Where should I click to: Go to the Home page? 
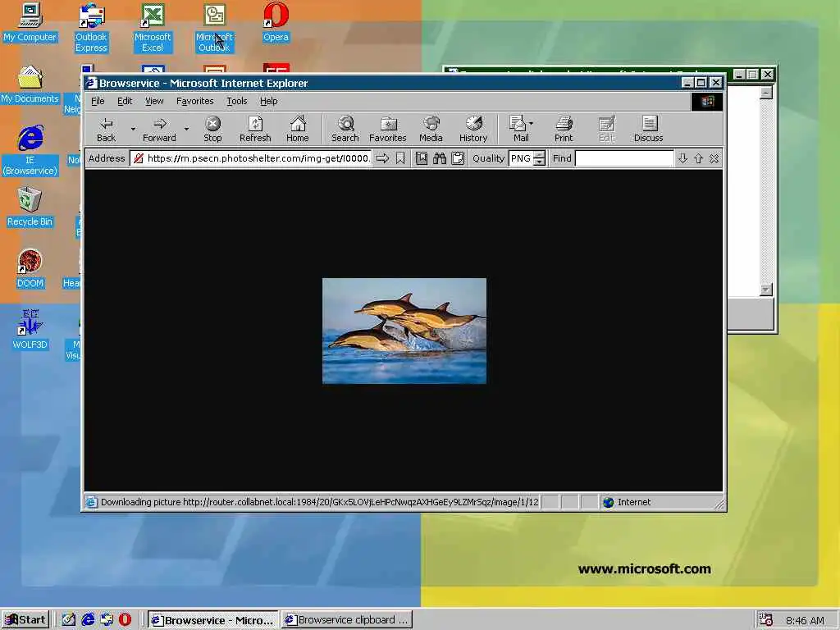point(297,129)
